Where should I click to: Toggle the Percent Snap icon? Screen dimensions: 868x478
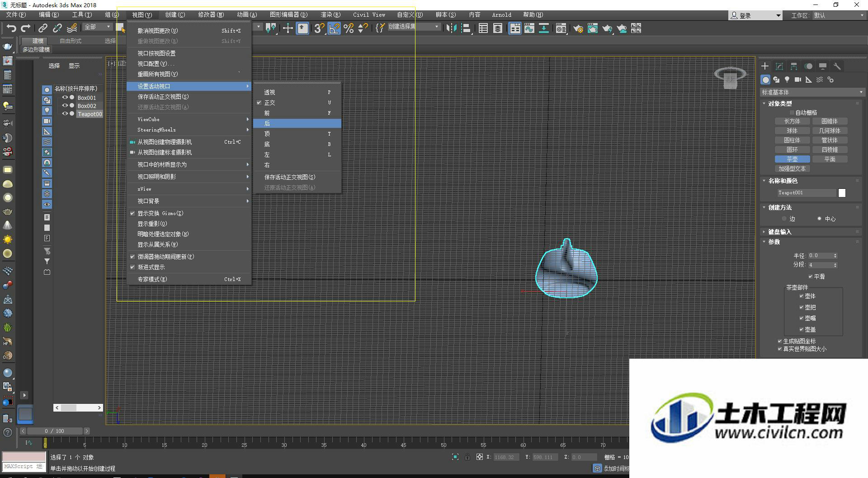(349, 28)
